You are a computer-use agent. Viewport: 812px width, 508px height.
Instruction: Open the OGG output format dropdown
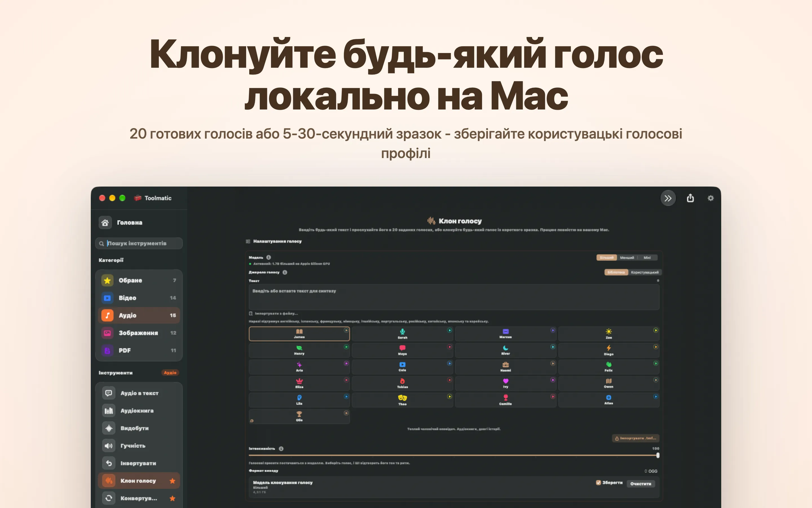651,471
